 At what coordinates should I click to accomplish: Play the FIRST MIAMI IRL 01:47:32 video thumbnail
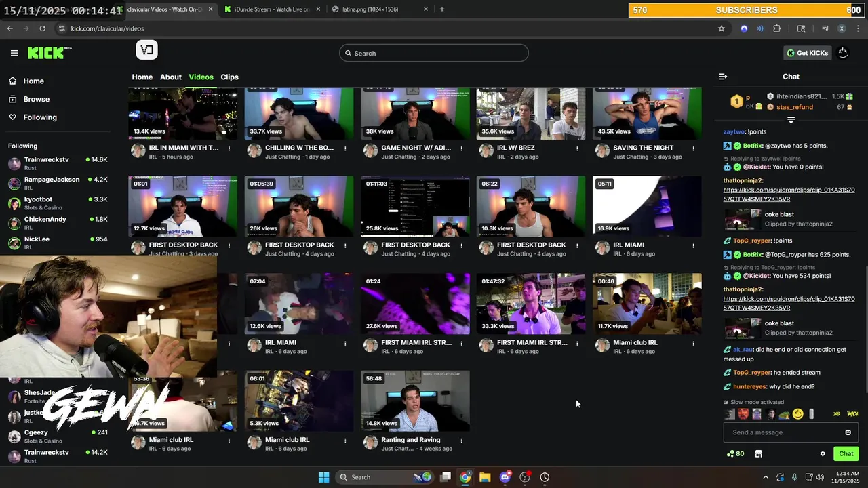coord(531,304)
